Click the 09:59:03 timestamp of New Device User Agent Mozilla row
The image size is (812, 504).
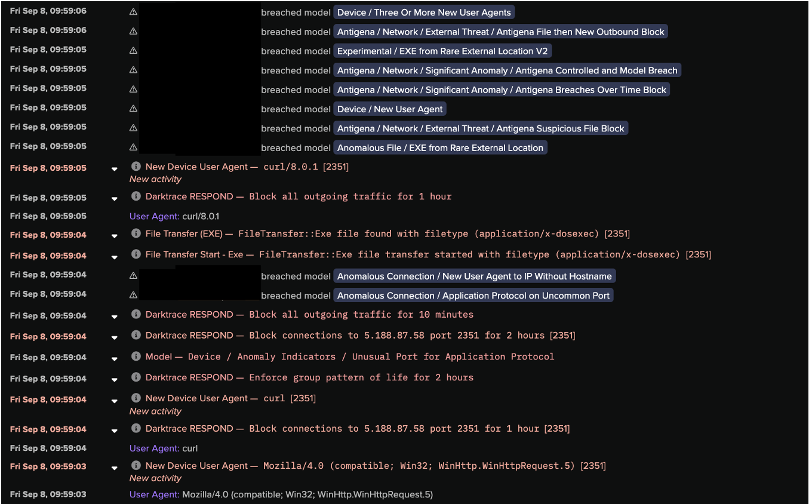pyautogui.click(x=48, y=466)
